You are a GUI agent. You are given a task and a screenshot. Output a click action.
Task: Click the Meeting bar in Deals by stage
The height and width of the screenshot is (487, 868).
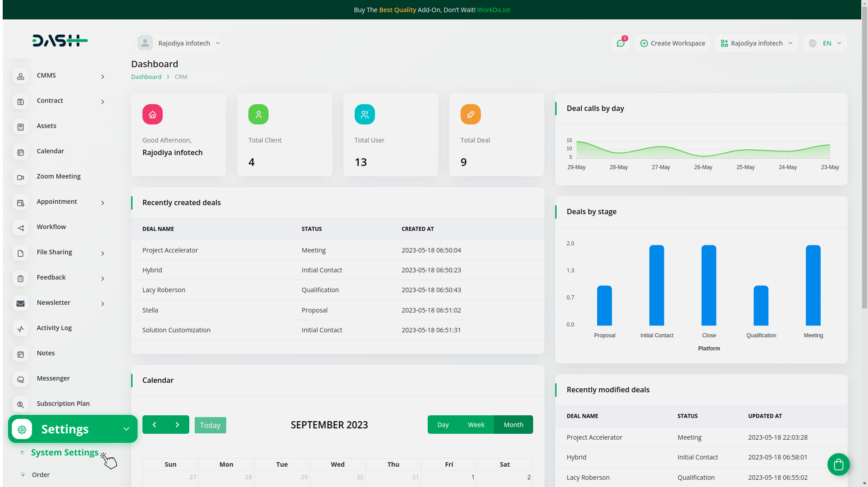coord(813,285)
